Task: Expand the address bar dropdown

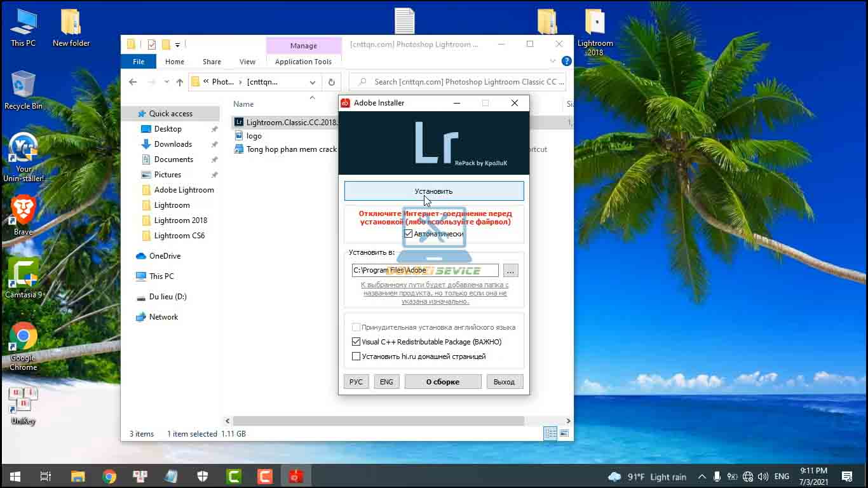Action: (x=312, y=82)
